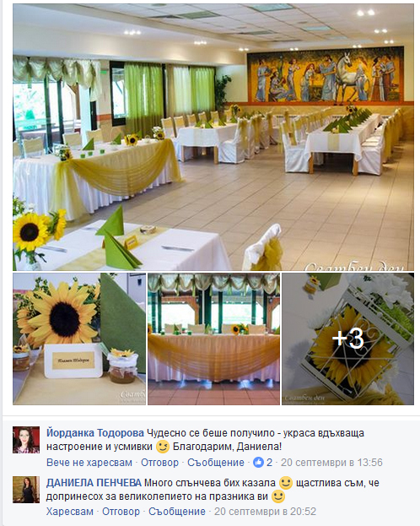Send message to Йорданка via Съобщение

(x=216, y=463)
